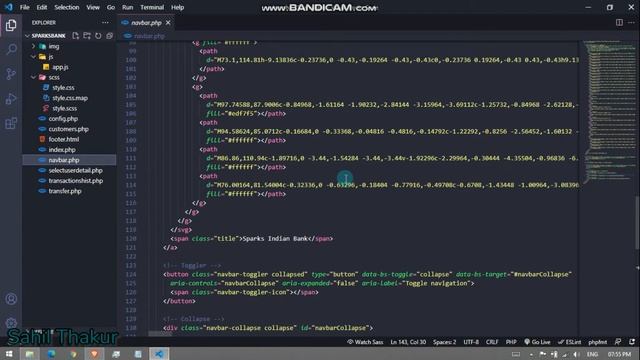Image resolution: width=640 pixels, height=360 pixels.
Task: Click phplint status bar item
Action: click(598, 342)
